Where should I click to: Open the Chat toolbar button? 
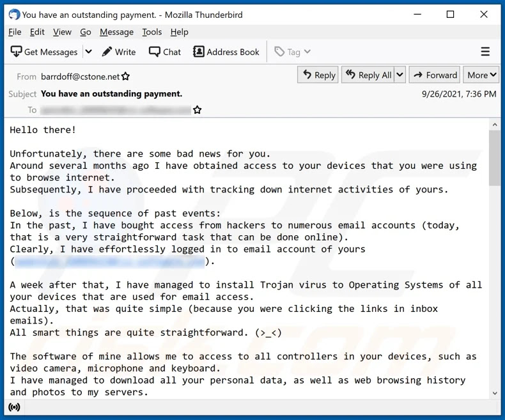pos(165,52)
